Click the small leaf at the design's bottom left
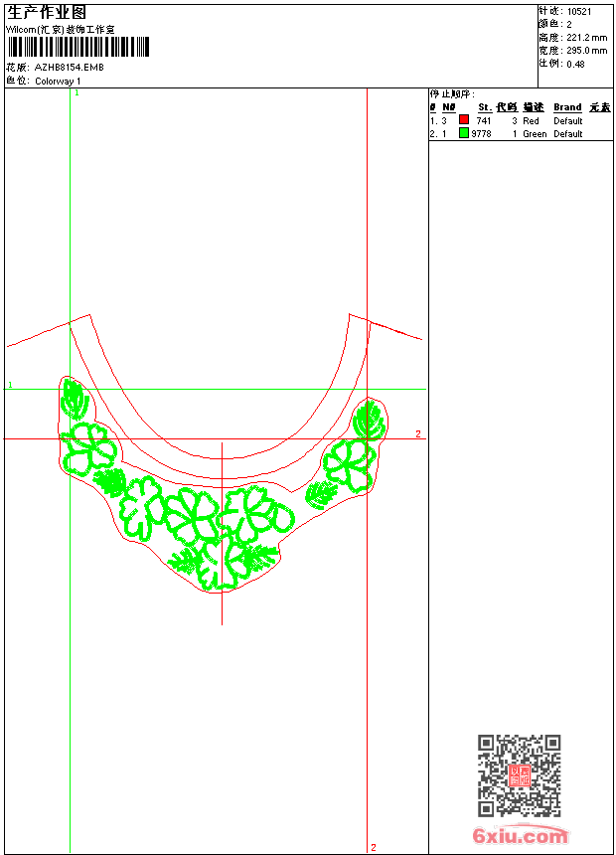Screen dimensions: 616x855 click(185, 562)
